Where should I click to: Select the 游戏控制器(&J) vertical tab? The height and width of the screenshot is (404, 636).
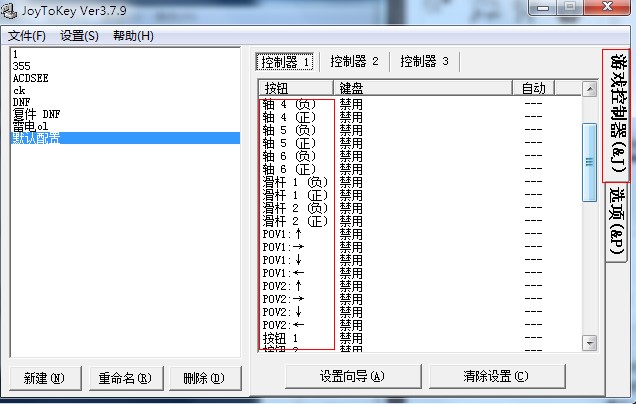pos(617,116)
